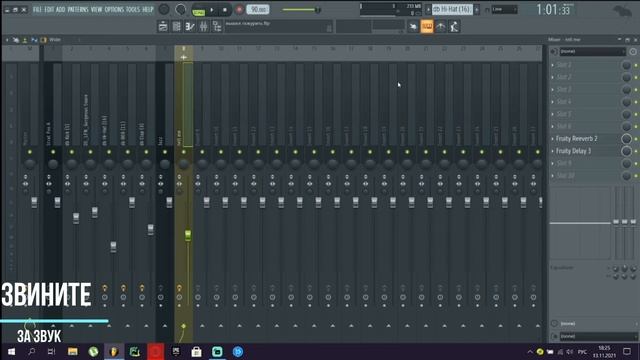Select the db Hi-Hat (16) pattern name

pos(452,9)
